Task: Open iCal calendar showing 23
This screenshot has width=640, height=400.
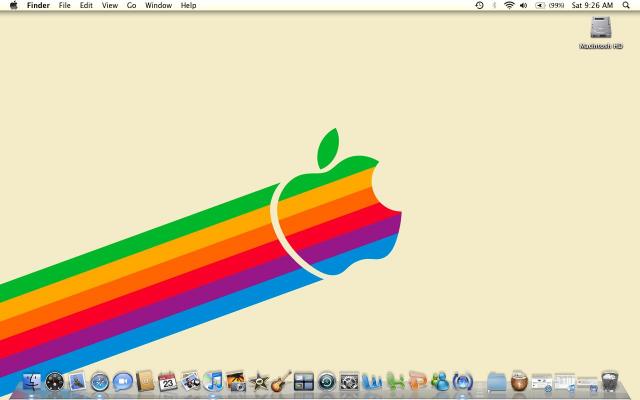Action: coord(168,382)
